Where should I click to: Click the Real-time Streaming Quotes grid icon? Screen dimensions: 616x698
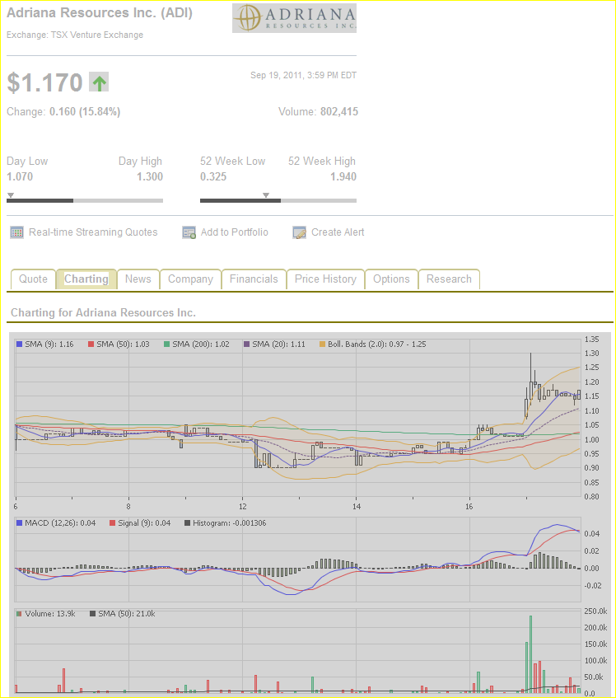[16, 232]
